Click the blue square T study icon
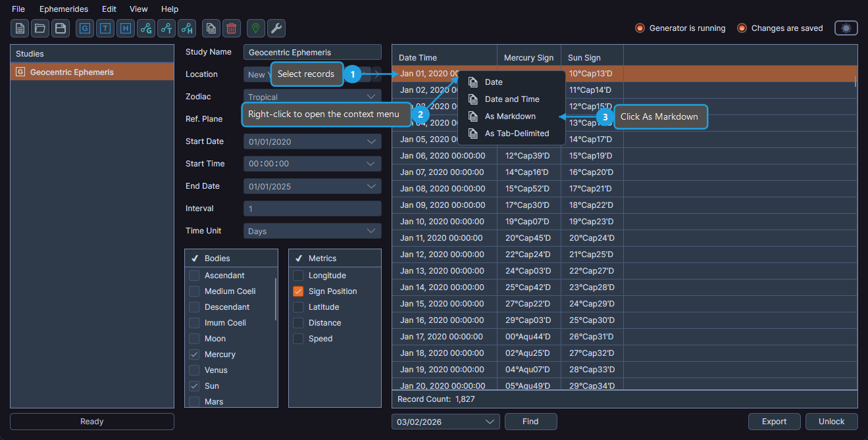 [x=105, y=28]
